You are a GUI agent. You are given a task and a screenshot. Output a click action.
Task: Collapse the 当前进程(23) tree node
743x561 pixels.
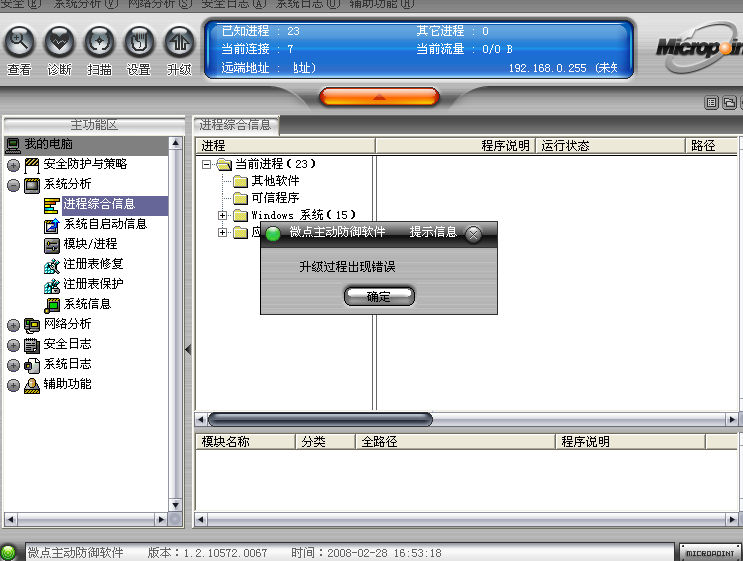point(206,164)
